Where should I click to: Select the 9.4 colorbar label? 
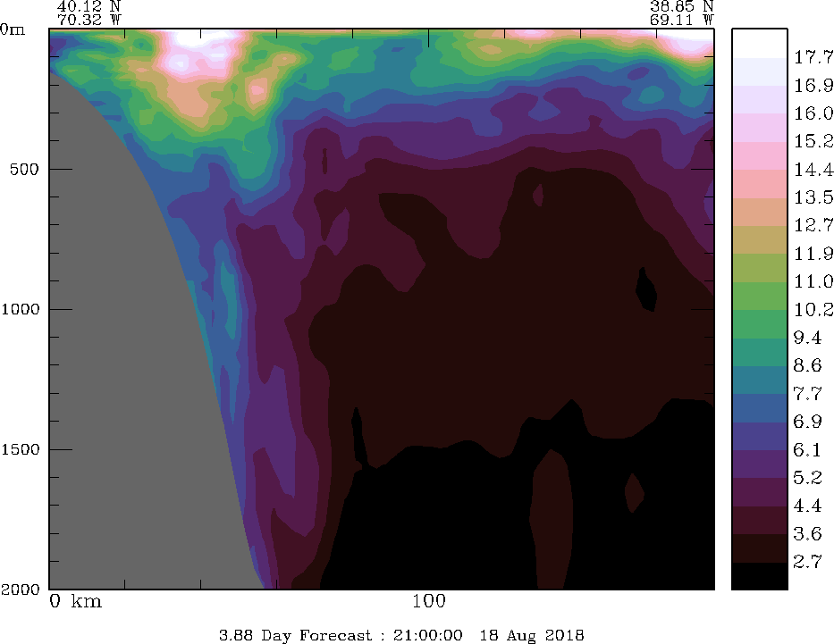[807, 338]
